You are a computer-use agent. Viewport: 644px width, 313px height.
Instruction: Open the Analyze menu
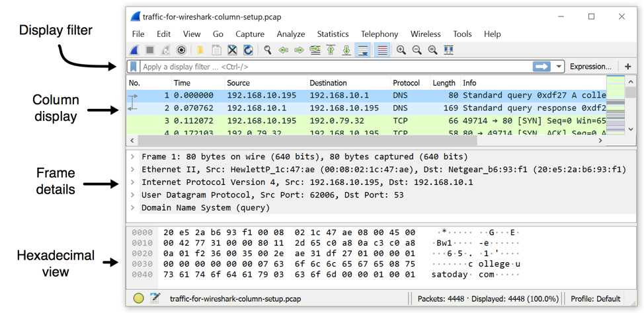click(291, 34)
